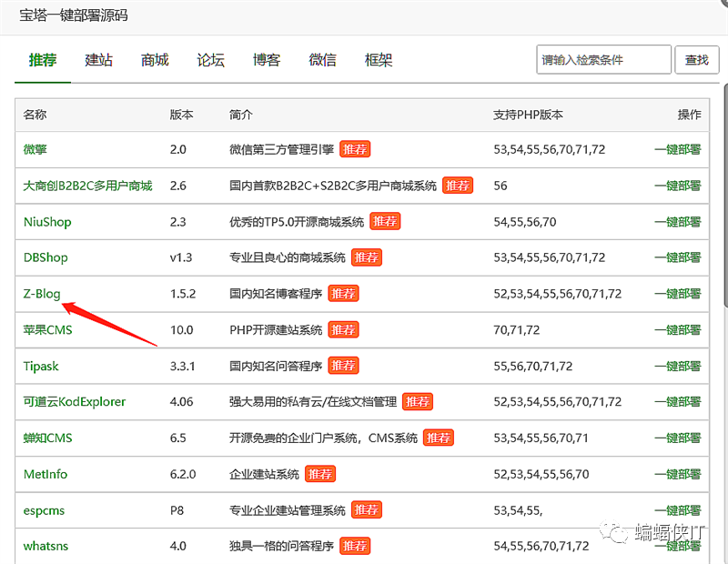Click the 推荐 badge next to whatsns
Image resolution: width=728 pixels, height=564 pixels.
tap(355, 546)
